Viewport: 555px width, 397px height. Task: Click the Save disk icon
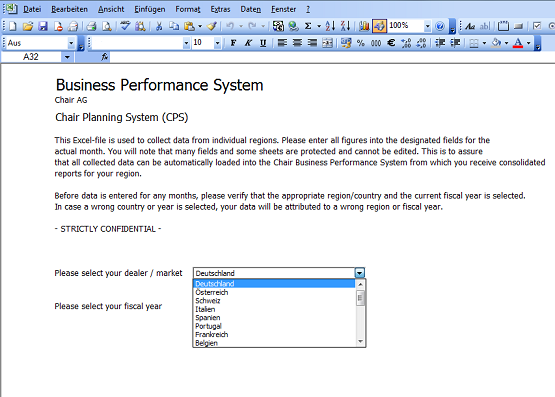(x=43, y=26)
